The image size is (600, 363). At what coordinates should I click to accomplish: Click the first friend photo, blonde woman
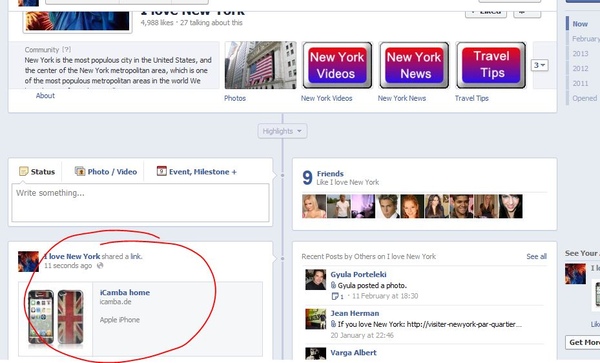(x=314, y=206)
